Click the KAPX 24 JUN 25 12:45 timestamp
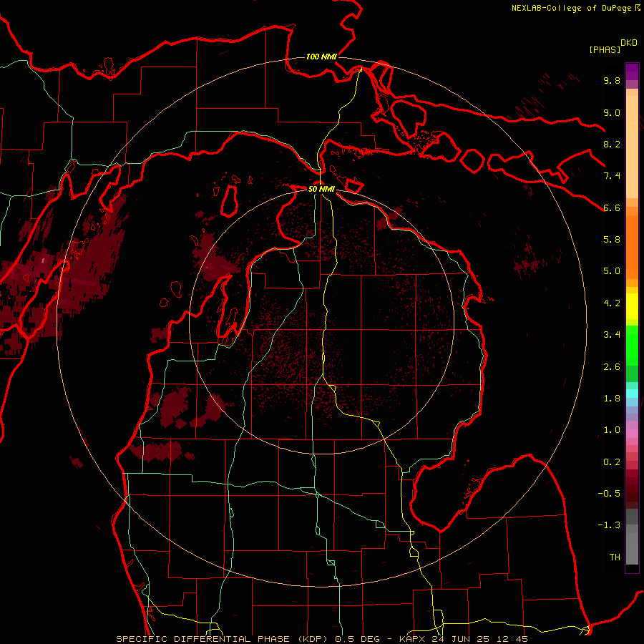644x644 pixels. (x=464, y=639)
